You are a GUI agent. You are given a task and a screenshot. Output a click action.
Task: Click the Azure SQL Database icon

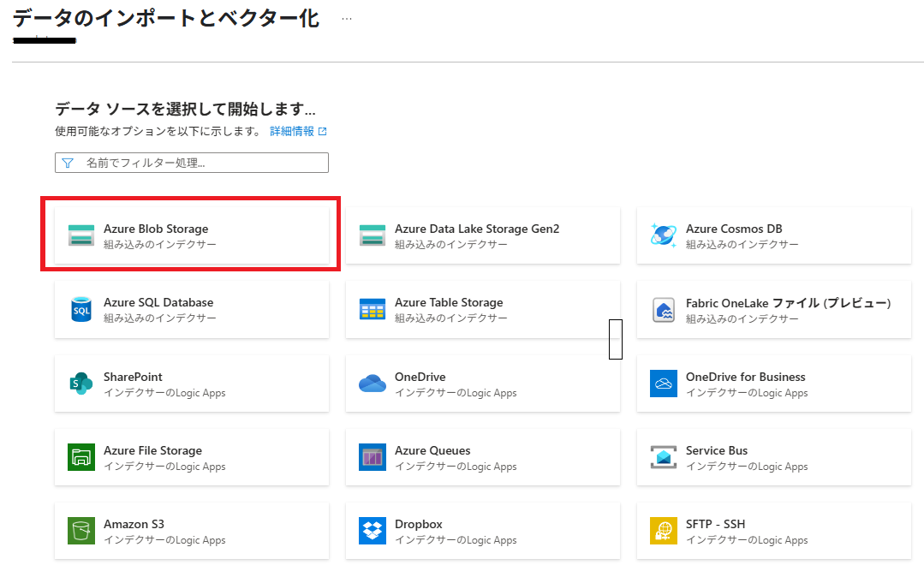point(81,309)
